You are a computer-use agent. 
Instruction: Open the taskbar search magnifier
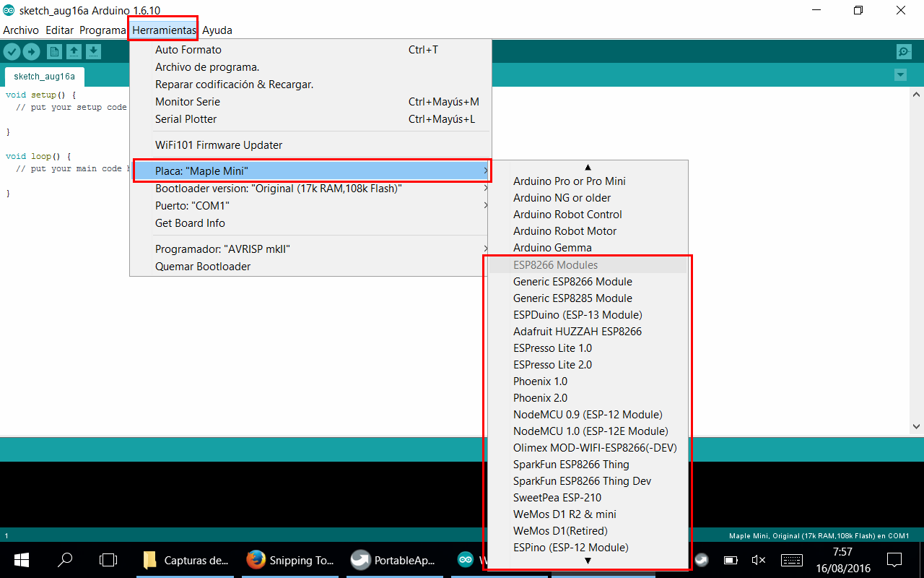pyautogui.click(x=65, y=560)
